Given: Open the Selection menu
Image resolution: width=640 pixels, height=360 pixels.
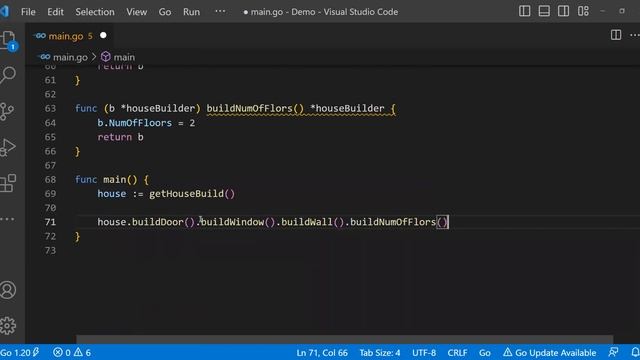Looking at the screenshot, I should pos(95,12).
